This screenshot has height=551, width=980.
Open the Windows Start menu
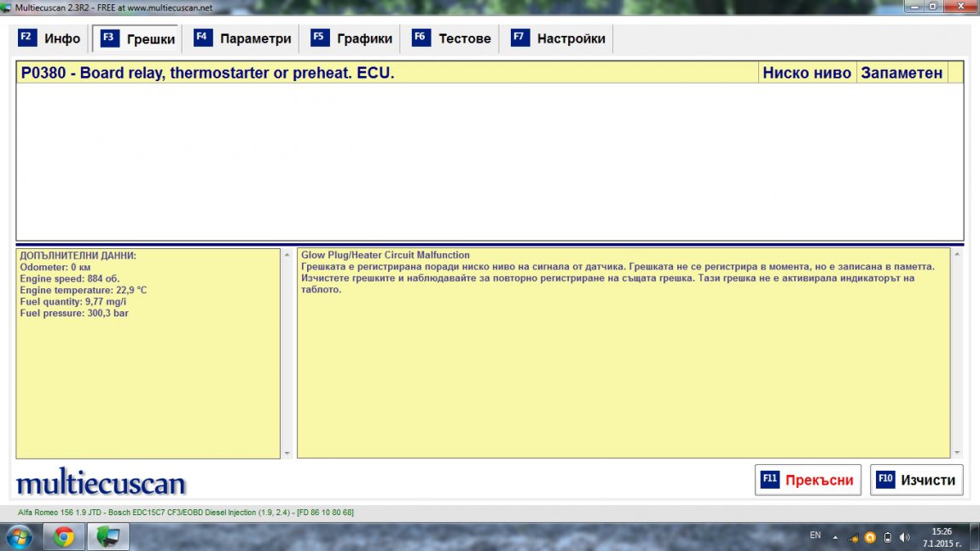(18, 537)
